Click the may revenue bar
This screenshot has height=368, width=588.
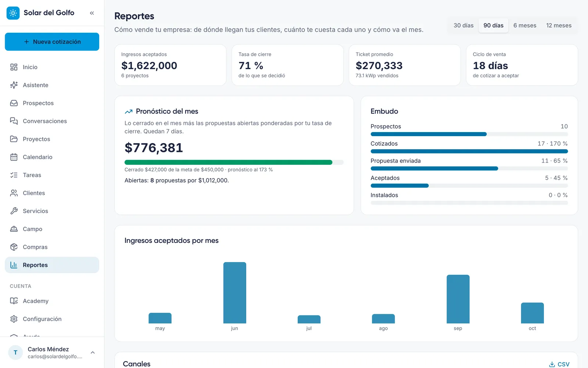[160, 318]
